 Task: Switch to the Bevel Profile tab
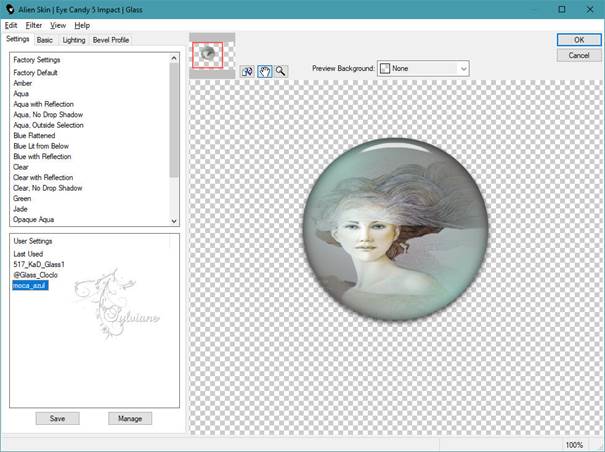click(111, 40)
